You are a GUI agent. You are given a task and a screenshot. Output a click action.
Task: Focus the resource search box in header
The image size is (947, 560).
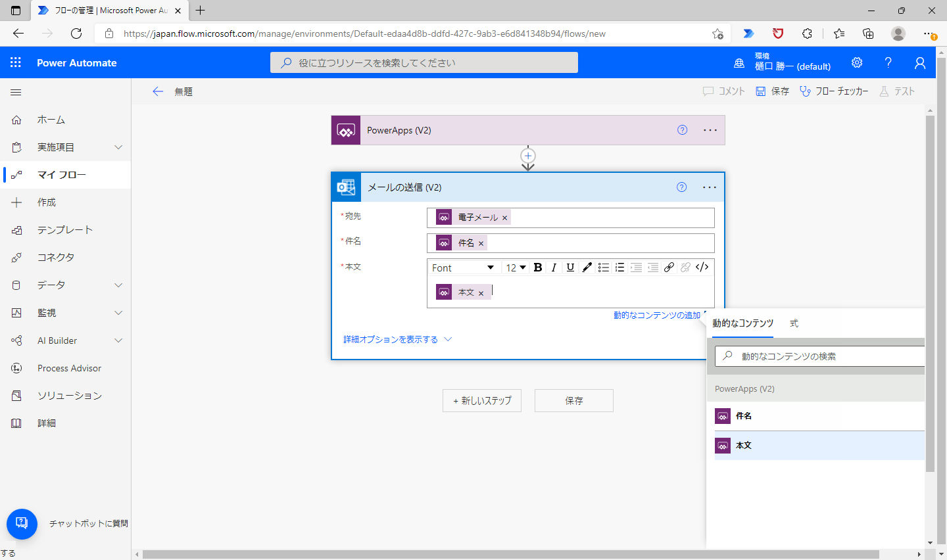tap(424, 62)
